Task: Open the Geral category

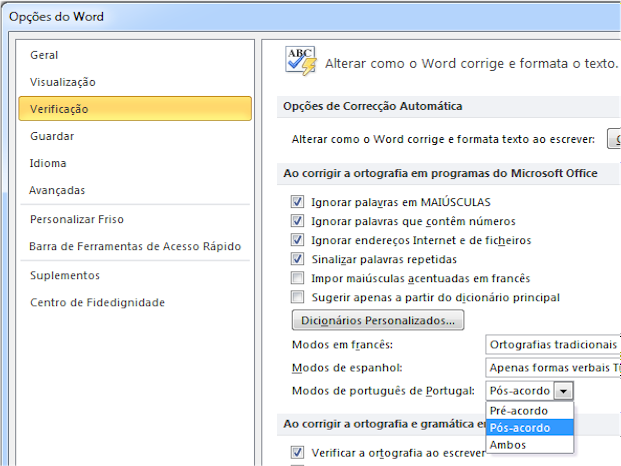Action: point(44,55)
